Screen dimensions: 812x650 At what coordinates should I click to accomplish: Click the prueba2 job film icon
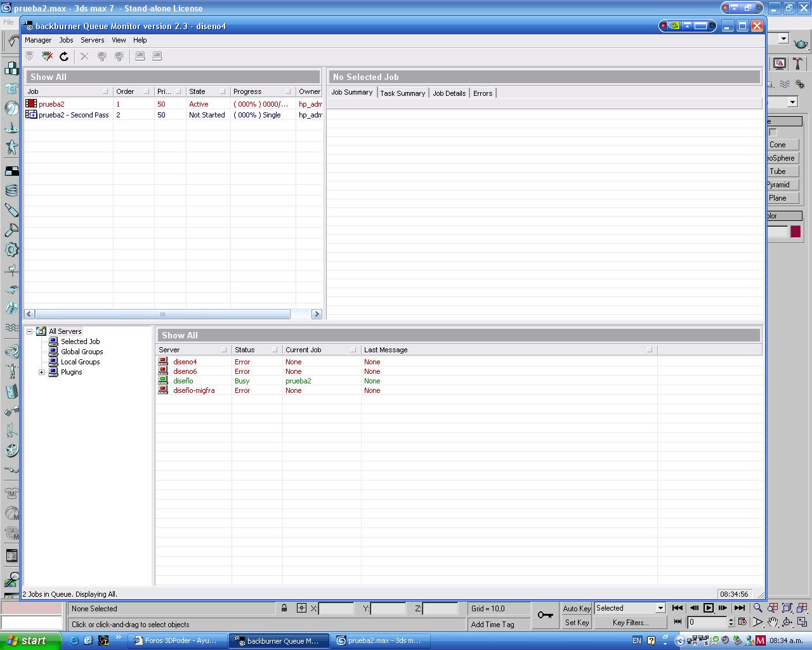pyautogui.click(x=31, y=103)
